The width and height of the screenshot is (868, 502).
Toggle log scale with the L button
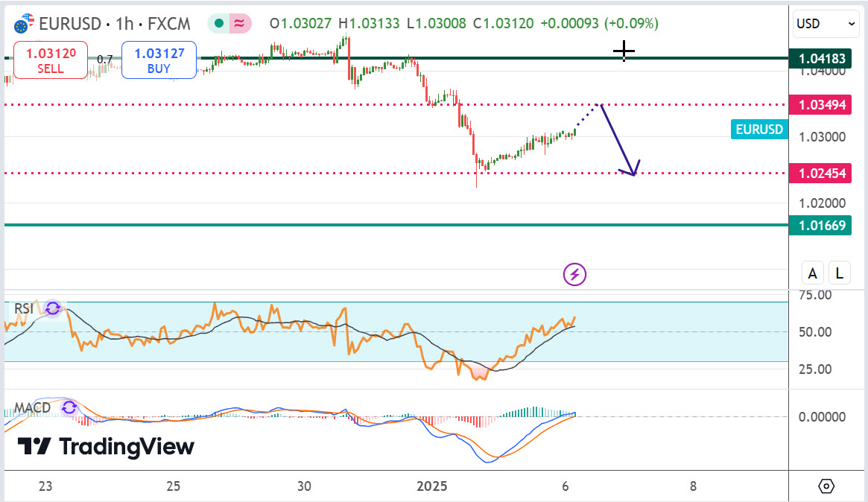[x=840, y=273]
